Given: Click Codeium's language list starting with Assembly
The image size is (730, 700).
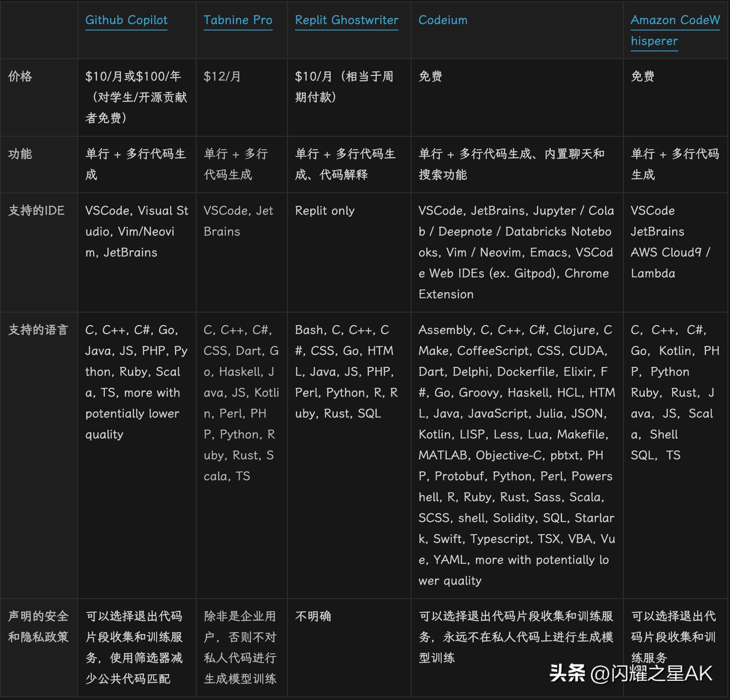Looking at the screenshot, I should 516,455.
